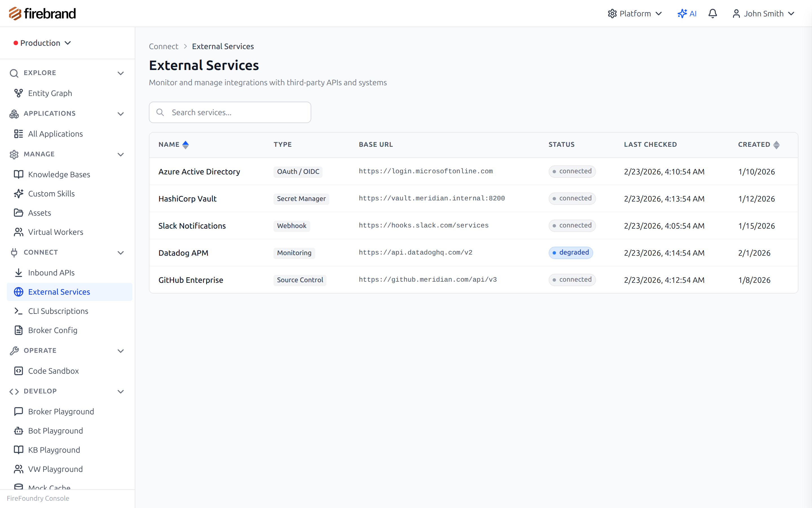The width and height of the screenshot is (812, 508).
Task: Click the Explore section search icon
Action: tap(14, 73)
